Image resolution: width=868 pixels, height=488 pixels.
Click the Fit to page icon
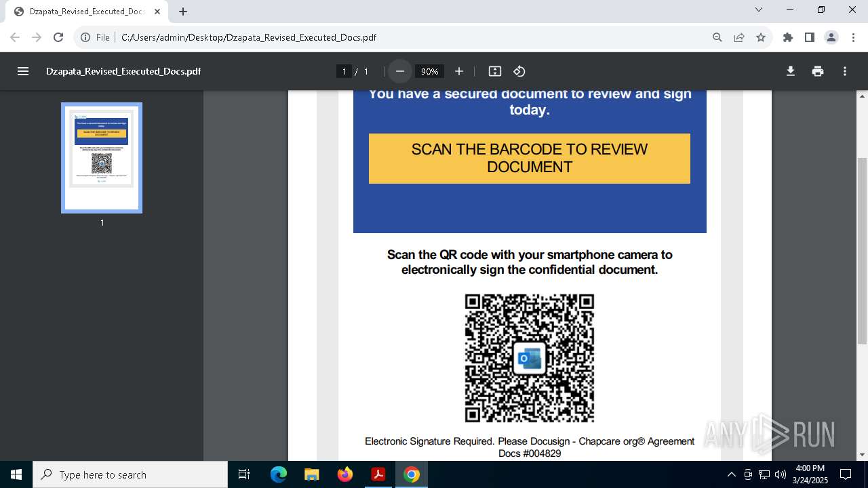tap(495, 71)
